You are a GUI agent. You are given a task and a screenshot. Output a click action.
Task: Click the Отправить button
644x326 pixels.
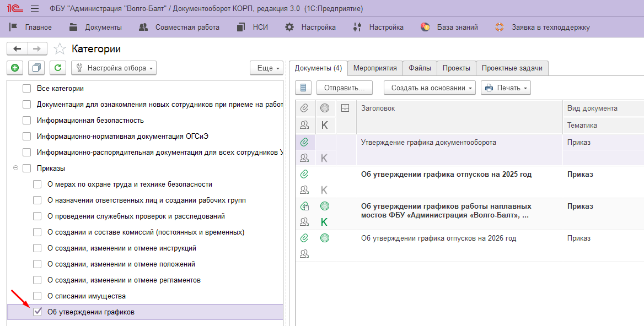tap(345, 88)
